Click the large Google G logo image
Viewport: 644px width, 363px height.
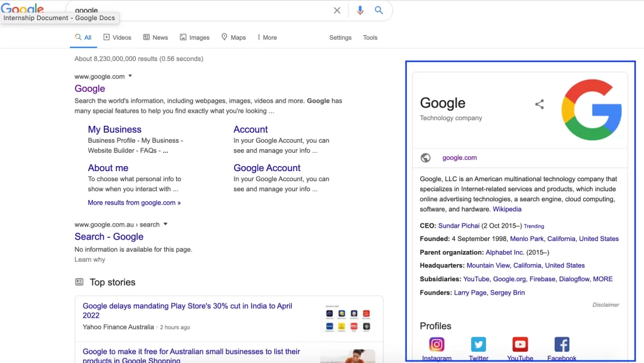pyautogui.click(x=591, y=109)
